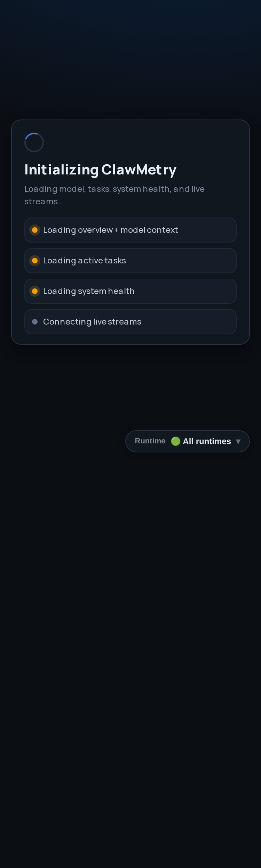Click orange dot beside Loading active tasks

(35, 261)
